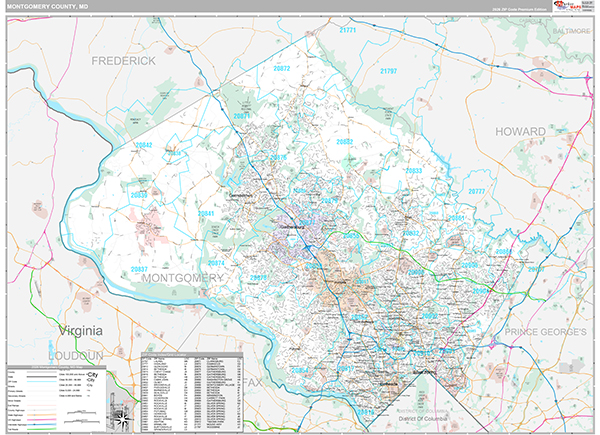Click the HOWARD county label
Image resolution: width=600 pixels, height=435 pixels.
[519, 131]
